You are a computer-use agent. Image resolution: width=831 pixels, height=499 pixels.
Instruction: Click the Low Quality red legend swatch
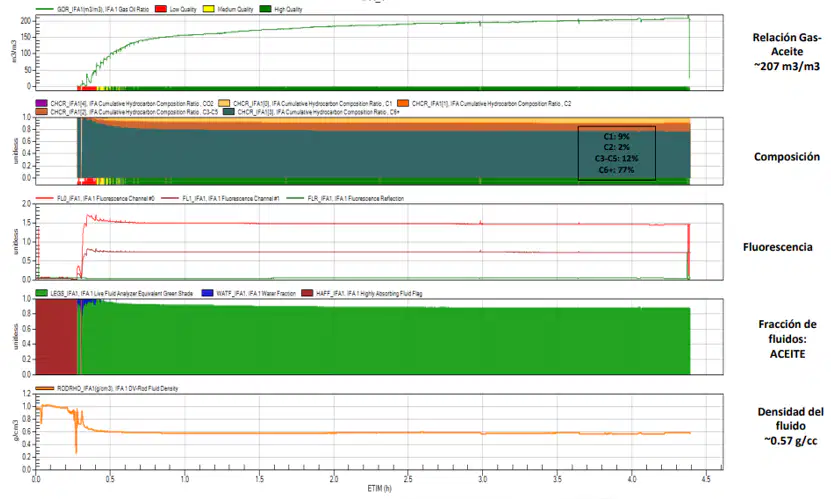point(161,9)
